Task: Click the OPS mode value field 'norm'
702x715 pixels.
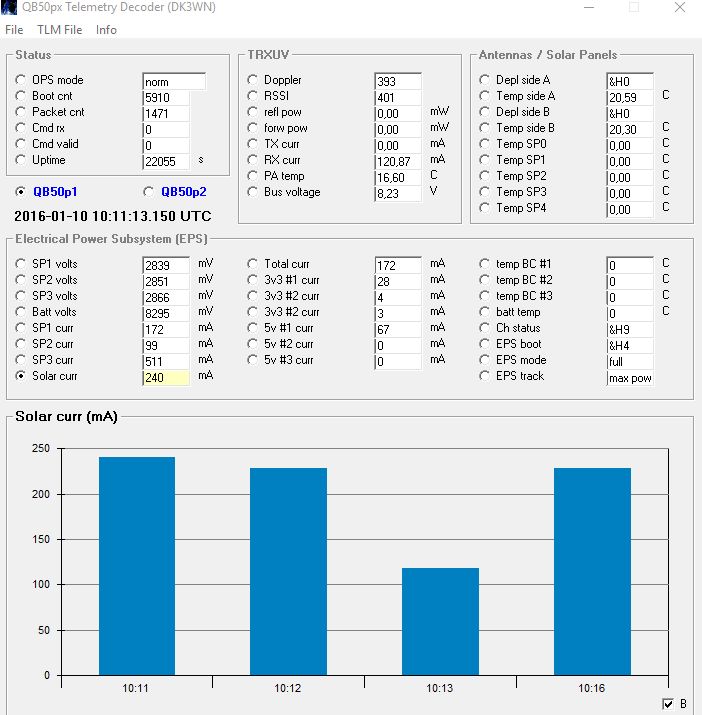Action: point(174,81)
